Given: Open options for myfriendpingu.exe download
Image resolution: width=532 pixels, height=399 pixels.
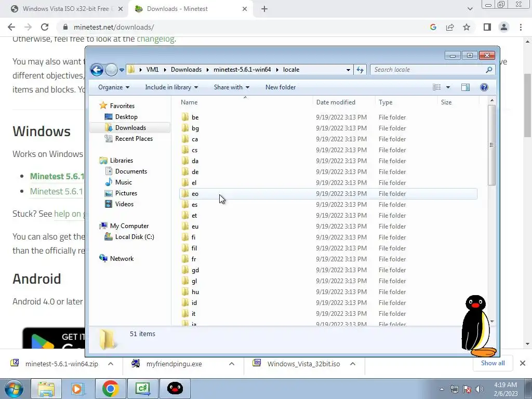Looking at the screenshot, I should pyautogui.click(x=232, y=364).
